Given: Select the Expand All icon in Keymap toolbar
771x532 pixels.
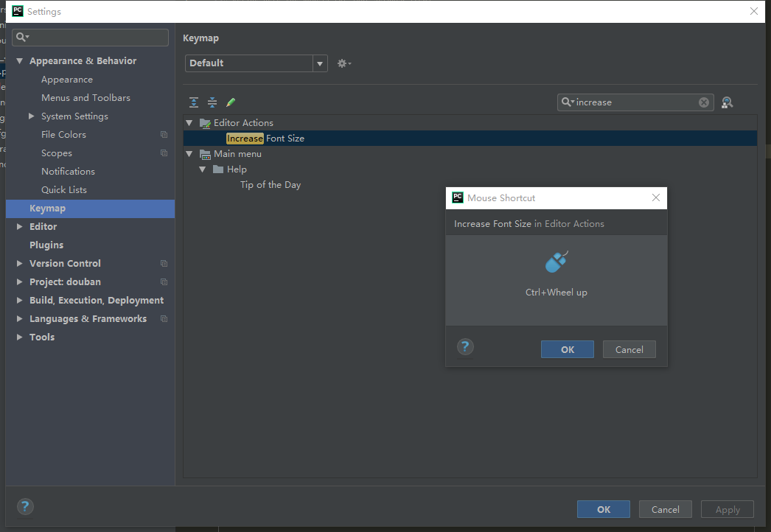Looking at the screenshot, I should (x=193, y=102).
